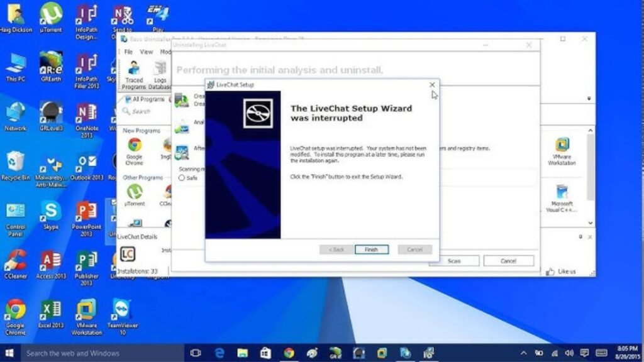This screenshot has width=644, height=362.
Task: Open InfoPath Designer desktop shortcut
Action: click(x=87, y=21)
